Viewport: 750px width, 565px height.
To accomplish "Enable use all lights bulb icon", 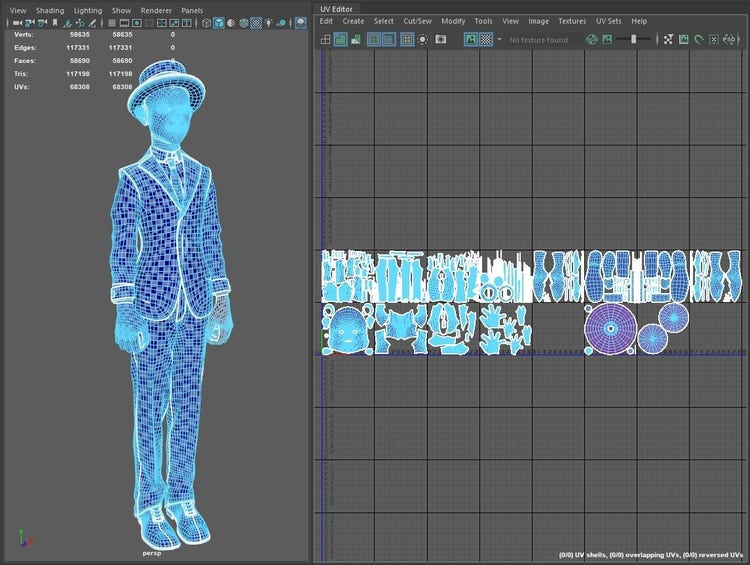I will click(268, 23).
